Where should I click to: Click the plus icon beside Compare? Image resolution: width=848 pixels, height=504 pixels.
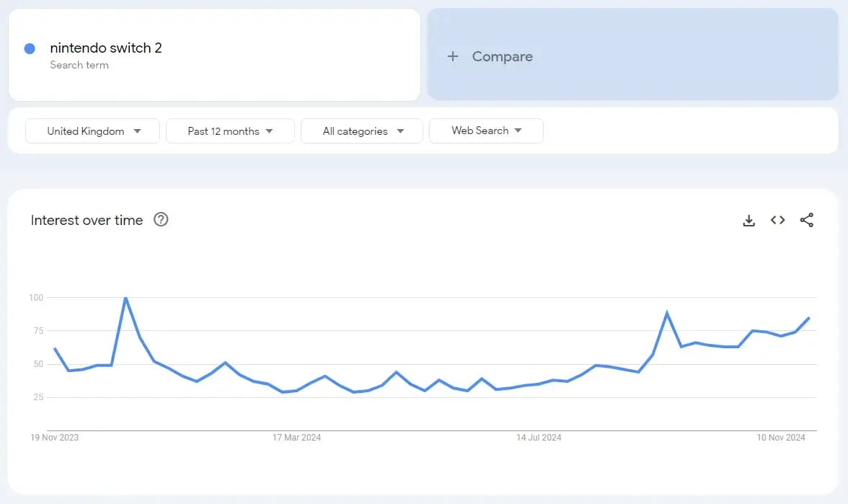coord(453,56)
